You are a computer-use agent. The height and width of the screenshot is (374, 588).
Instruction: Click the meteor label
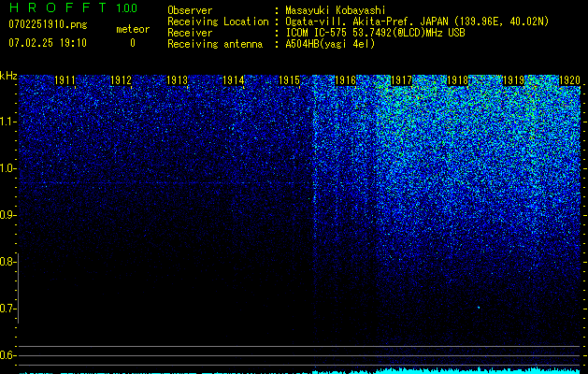point(133,29)
